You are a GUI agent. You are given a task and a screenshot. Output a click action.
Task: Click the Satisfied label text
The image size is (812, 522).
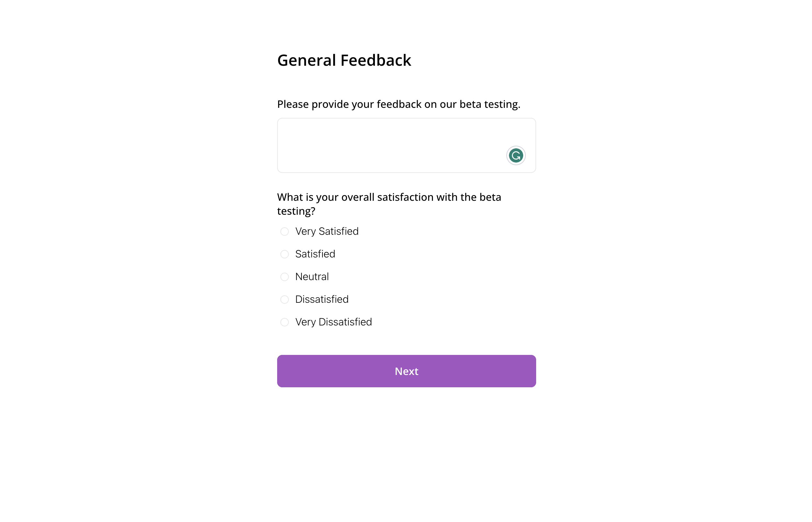(x=315, y=254)
